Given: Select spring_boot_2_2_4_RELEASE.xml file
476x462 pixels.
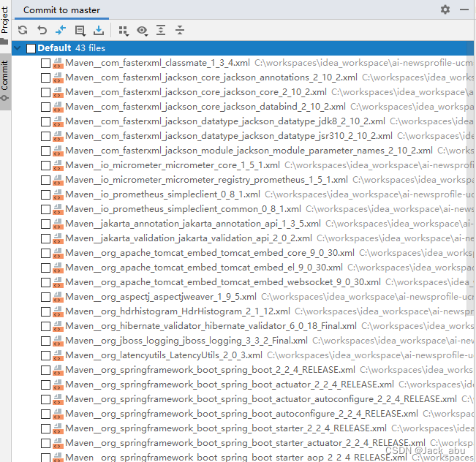Looking at the screenshot, I should 210,370.
